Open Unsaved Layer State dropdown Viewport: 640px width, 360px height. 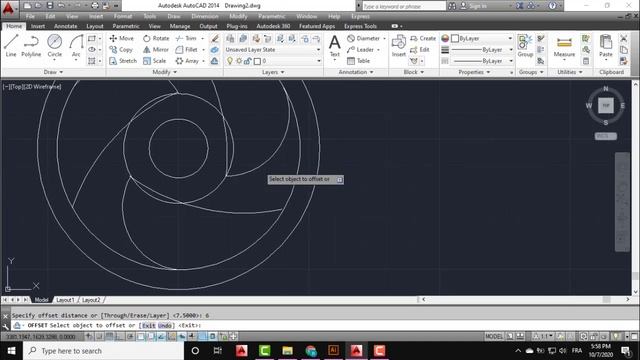point(273,49)
